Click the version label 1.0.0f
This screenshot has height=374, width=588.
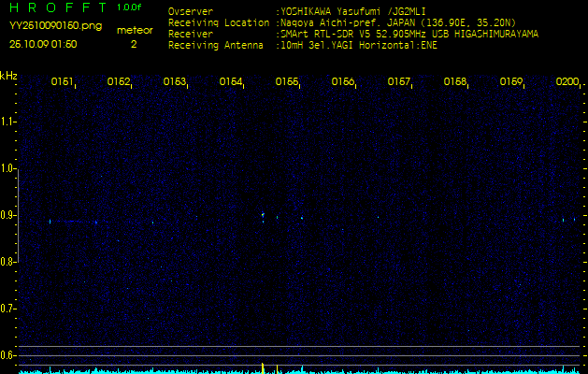129,7
